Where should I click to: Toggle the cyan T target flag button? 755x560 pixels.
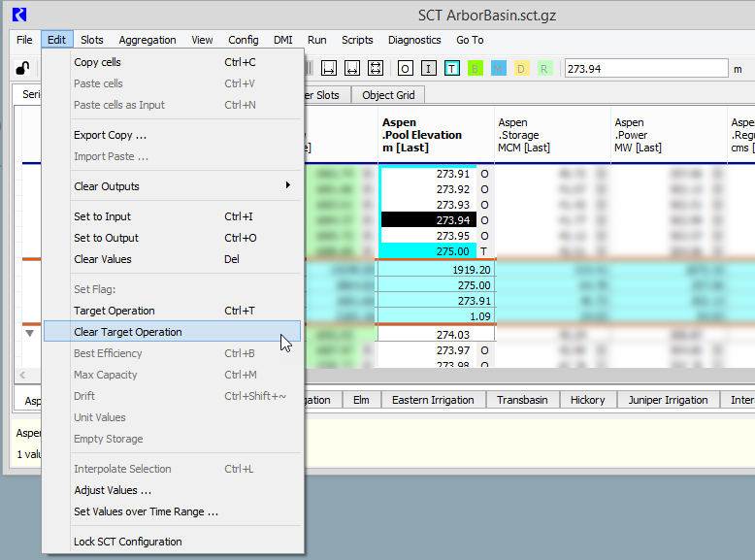click(451, 69)
